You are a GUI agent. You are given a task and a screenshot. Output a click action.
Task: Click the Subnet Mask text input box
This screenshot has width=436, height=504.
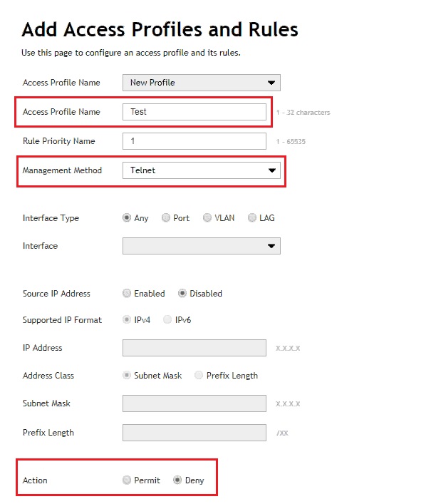click(194, 403)
